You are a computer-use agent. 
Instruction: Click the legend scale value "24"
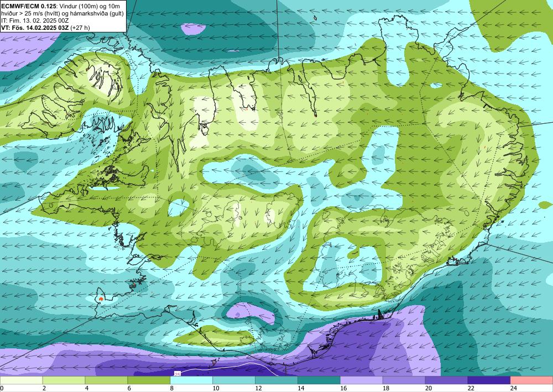point(514,388)
